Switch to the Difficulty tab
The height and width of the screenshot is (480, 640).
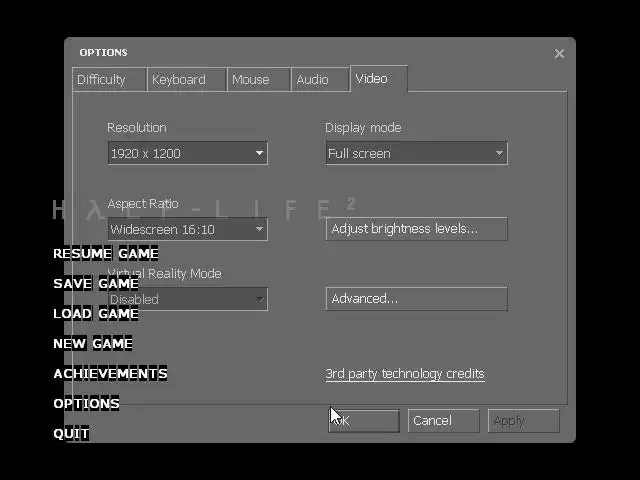click(109, 79)
